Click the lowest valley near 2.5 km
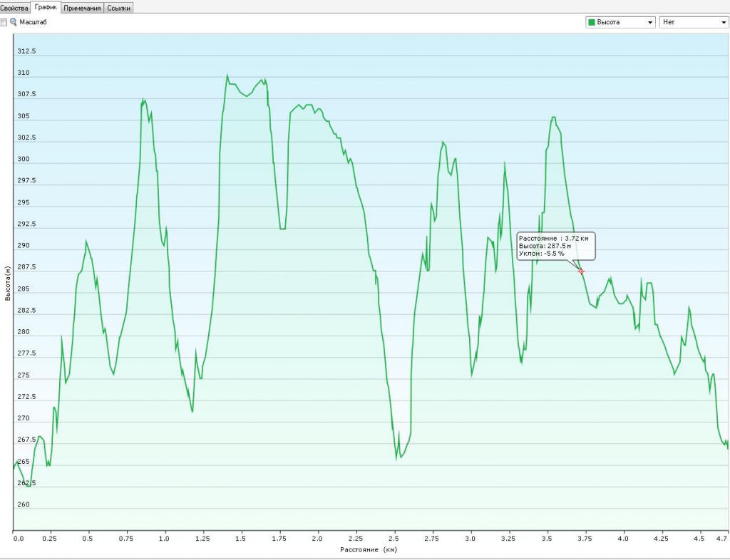The height and width of the screenshot is (560, 730). coord(396,459)
